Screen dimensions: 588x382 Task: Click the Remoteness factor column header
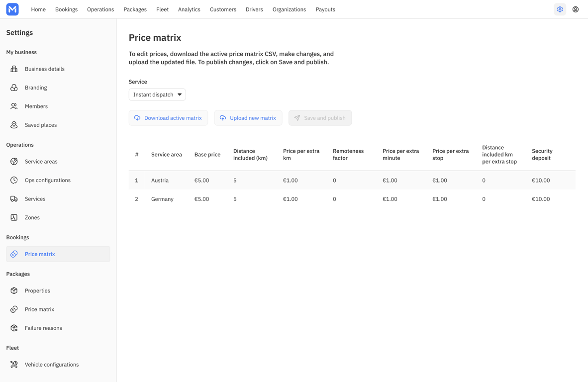[348, 155]
